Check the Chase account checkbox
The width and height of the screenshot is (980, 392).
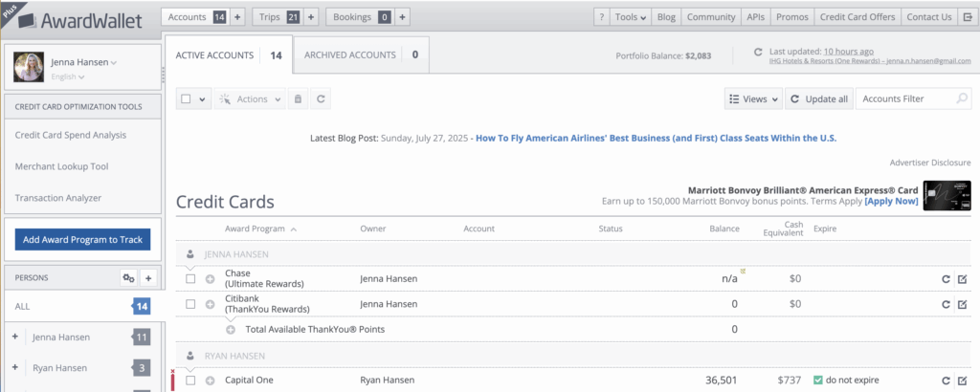pos(191,278)
